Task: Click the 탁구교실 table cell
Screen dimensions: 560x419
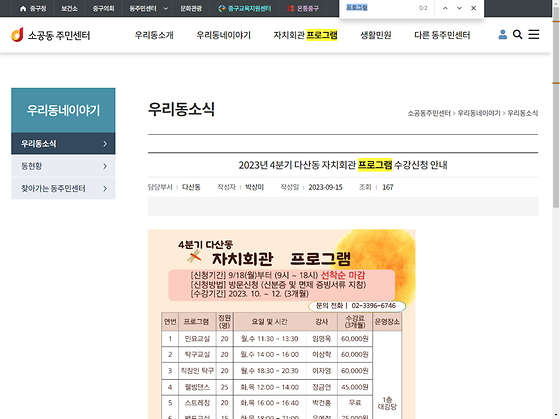Action: click(x=197, y=355)
